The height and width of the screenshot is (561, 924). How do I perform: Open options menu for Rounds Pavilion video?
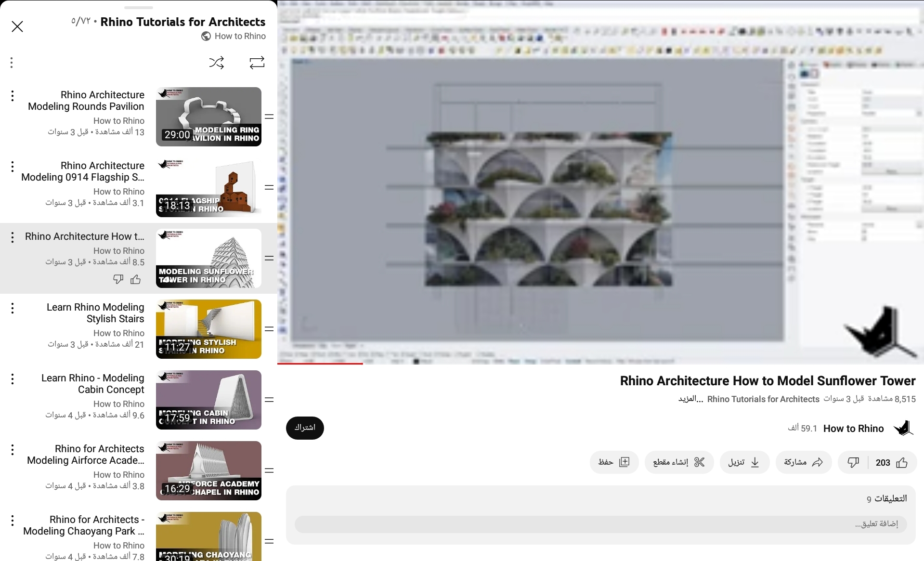tap(13, 96)
